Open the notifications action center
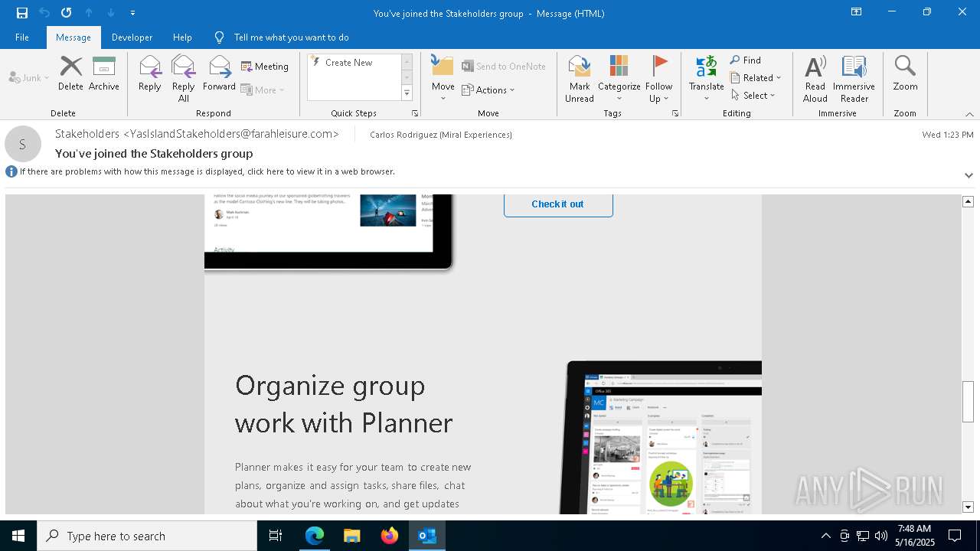Image resolution: width=980 pixels, height=551 pixels. [955, 536]
